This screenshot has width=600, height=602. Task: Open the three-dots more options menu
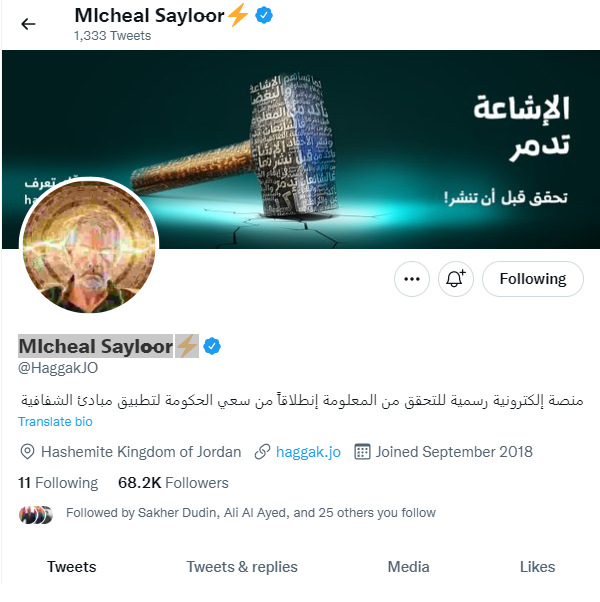(412, 279)
